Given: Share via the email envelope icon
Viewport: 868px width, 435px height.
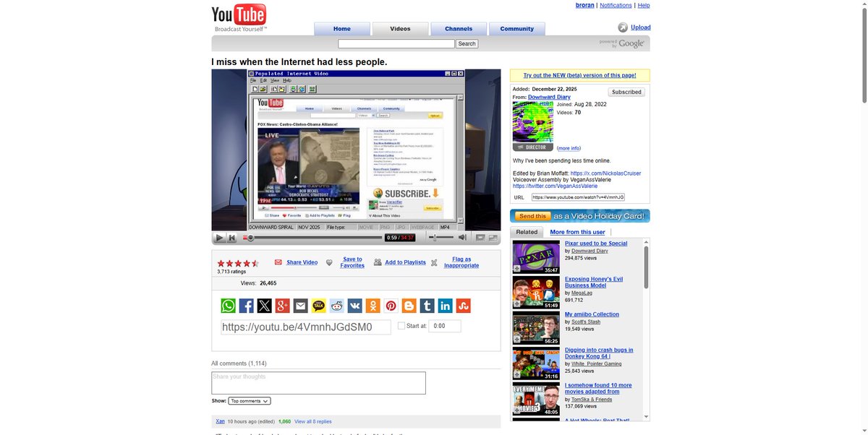Looking at the screenshot, I should point(301,306).
